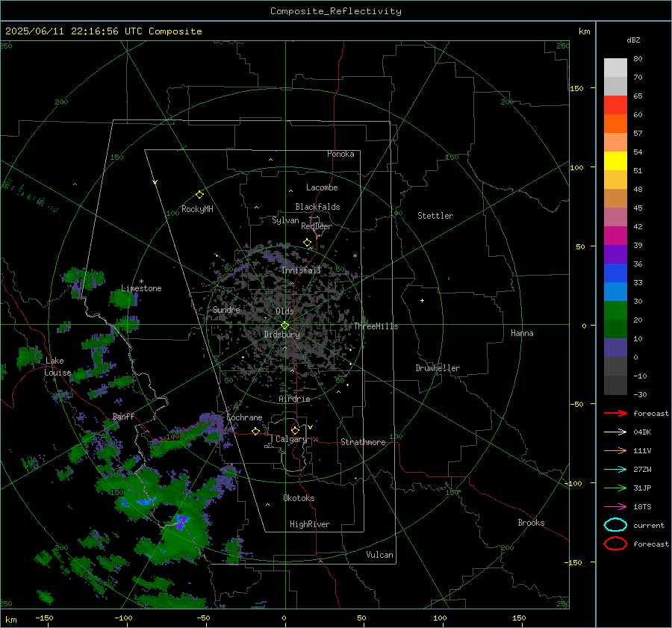Viewport: 672px width, 628px height.
Task: Click the Brooks city label
Action: pos(531,523)
